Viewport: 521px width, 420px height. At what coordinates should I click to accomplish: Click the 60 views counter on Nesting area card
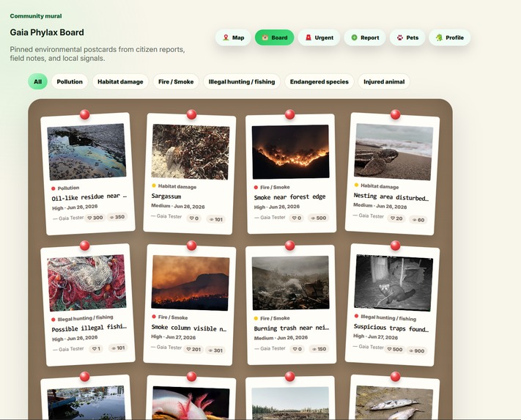(418, 220)
